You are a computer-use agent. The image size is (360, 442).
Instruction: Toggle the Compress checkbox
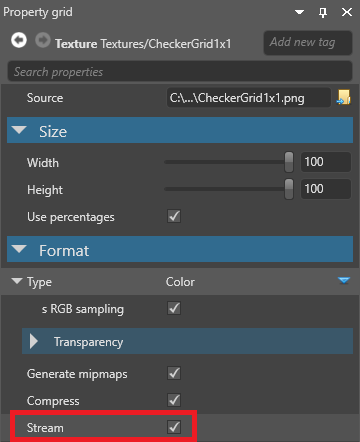(x=174, y=400)
